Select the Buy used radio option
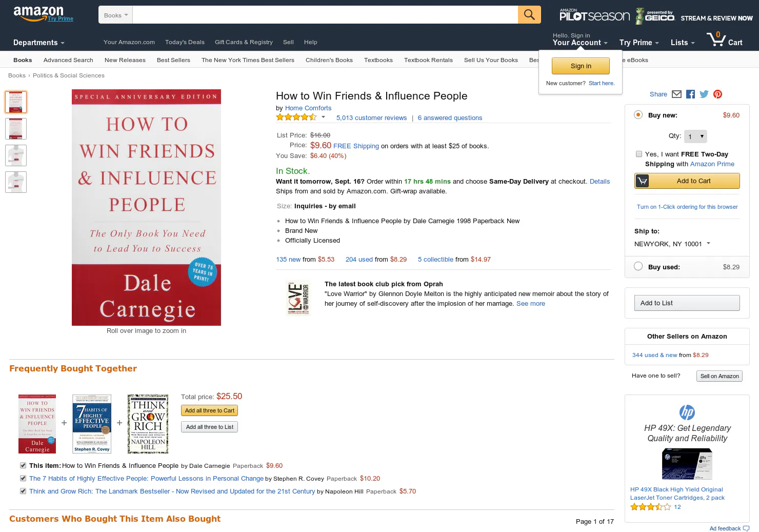Viewport: 759px width, 532px height. pyautogui.click(x=638, y=266)
